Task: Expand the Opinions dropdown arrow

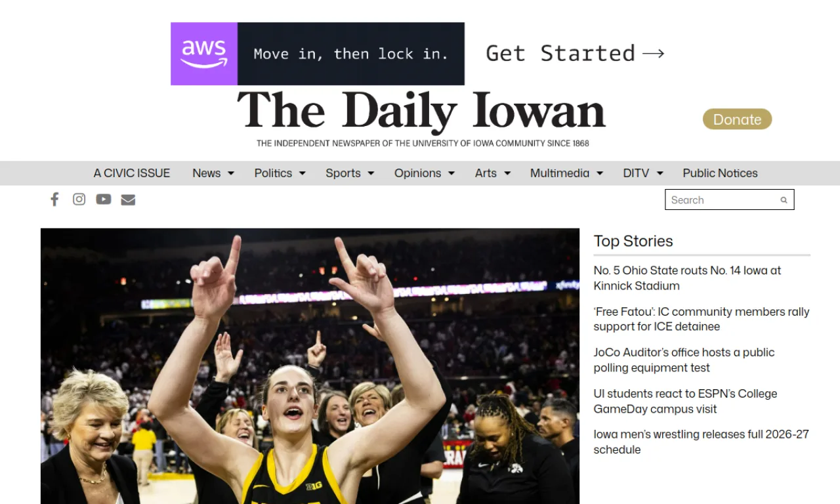Action: coord(451,173)
